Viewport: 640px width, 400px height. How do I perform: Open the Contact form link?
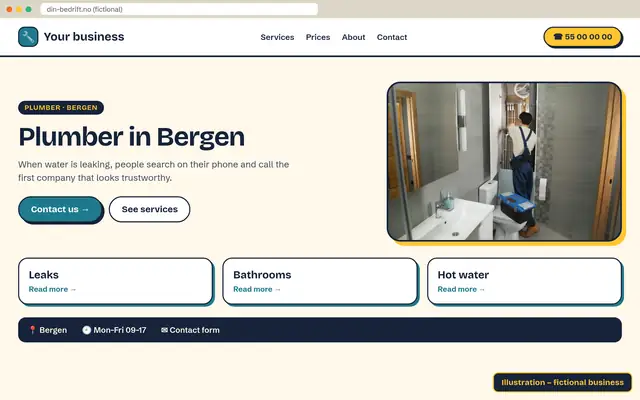(194, 330)
